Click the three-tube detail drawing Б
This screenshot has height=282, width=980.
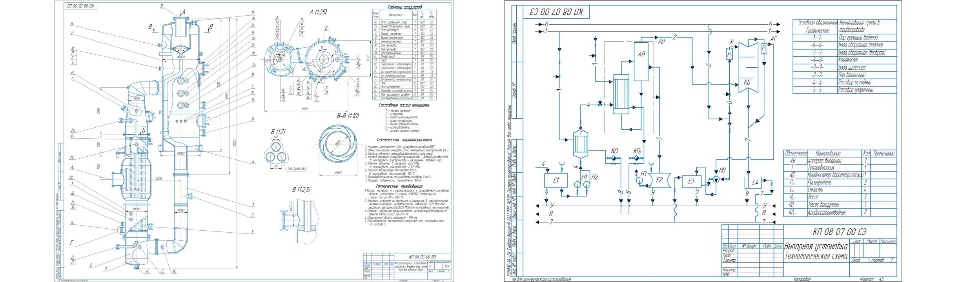tap(276, 152)
